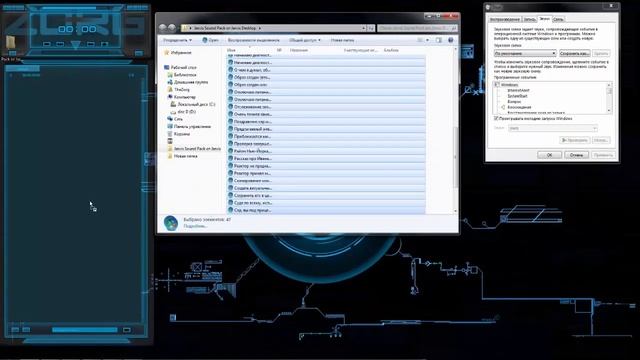Switch to the Воспроизведение tab

pos(505,19)
